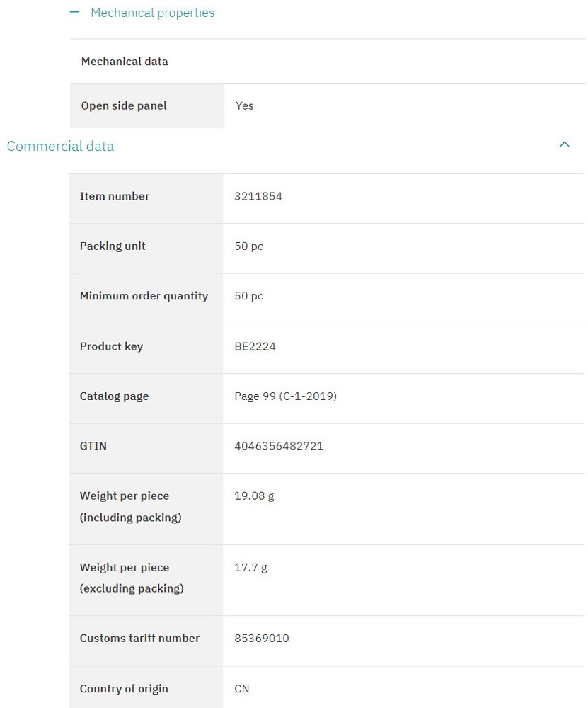Screen dimensions: 588x708
Task: Click the Packing unit 50 pc value
Action: (x=248, y=246)
